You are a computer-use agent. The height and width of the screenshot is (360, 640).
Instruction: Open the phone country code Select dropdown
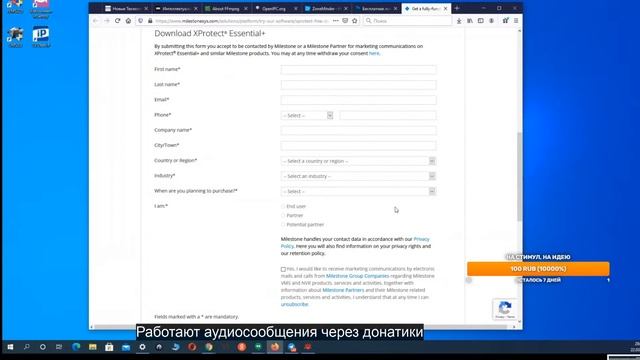pyautogui.click(x=307, y=116)
